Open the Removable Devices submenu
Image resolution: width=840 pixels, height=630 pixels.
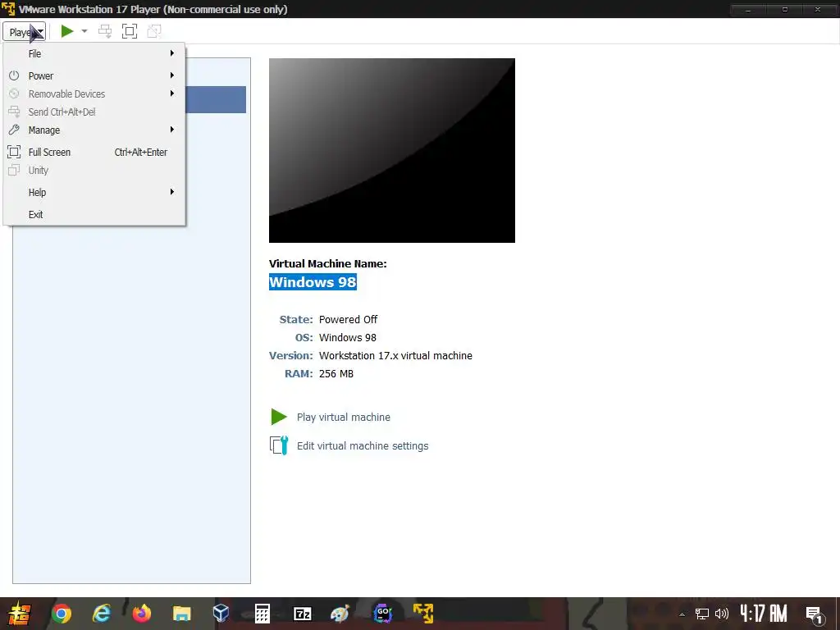pyautogui.click(x=94, y=94)
